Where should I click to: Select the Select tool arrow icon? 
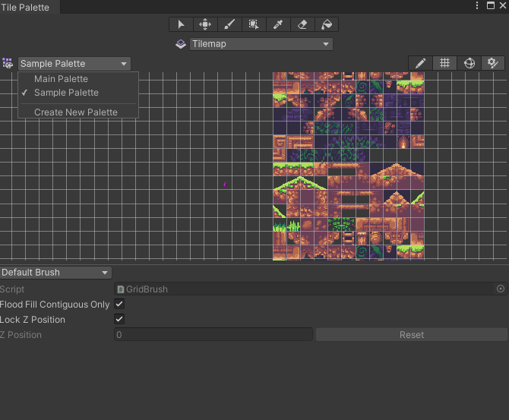[x=181, y=24]
